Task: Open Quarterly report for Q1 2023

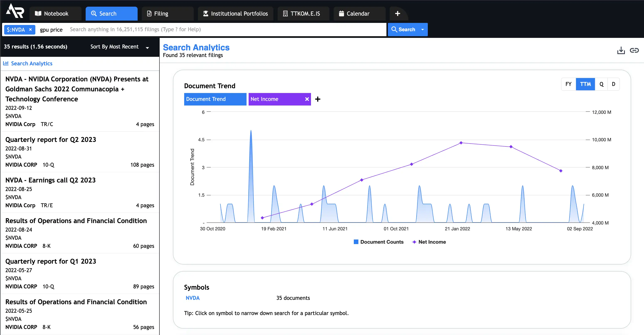Action: pos(80,273)
